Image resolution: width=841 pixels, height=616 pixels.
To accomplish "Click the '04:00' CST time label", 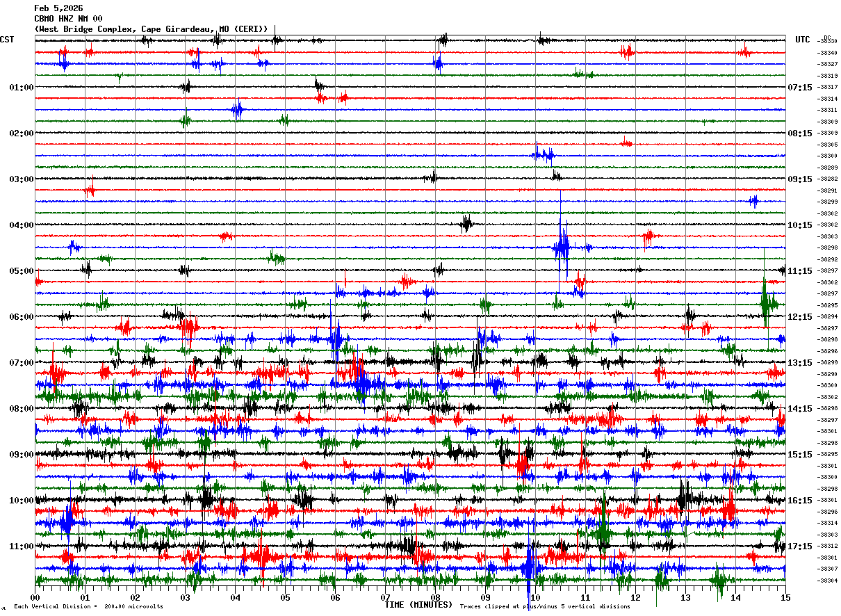I will tap(22, 225).
